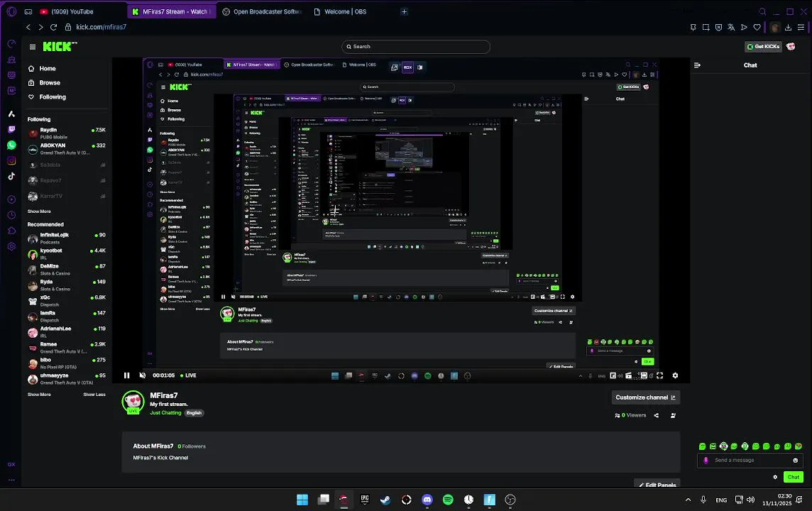Open a new browser tab
Image resolution: width=812 pixels, height=511 pixels.
tap(405, 11)
